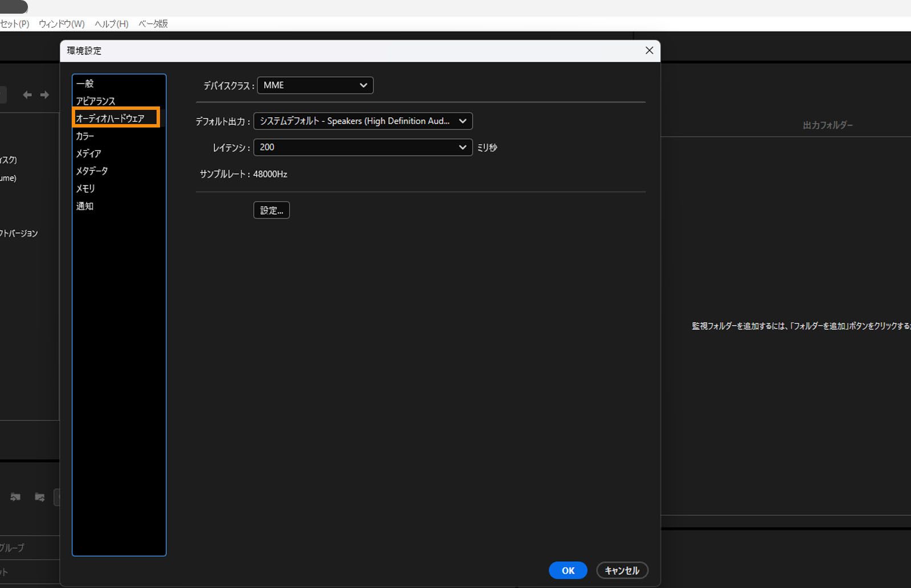Click the 設定... button
The height and width of the screenshot is (588, 911).
[272, 211]
